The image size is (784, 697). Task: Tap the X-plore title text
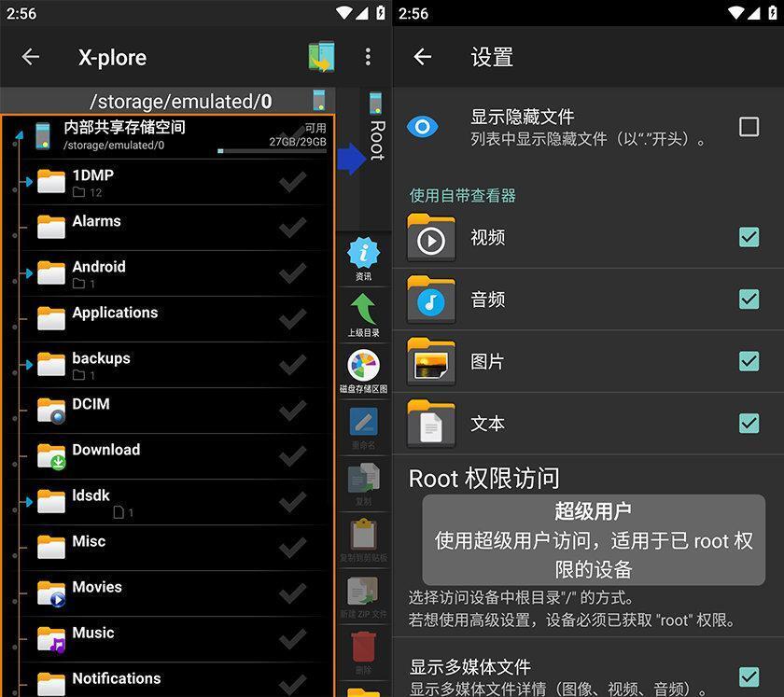(x=113, y=58)
